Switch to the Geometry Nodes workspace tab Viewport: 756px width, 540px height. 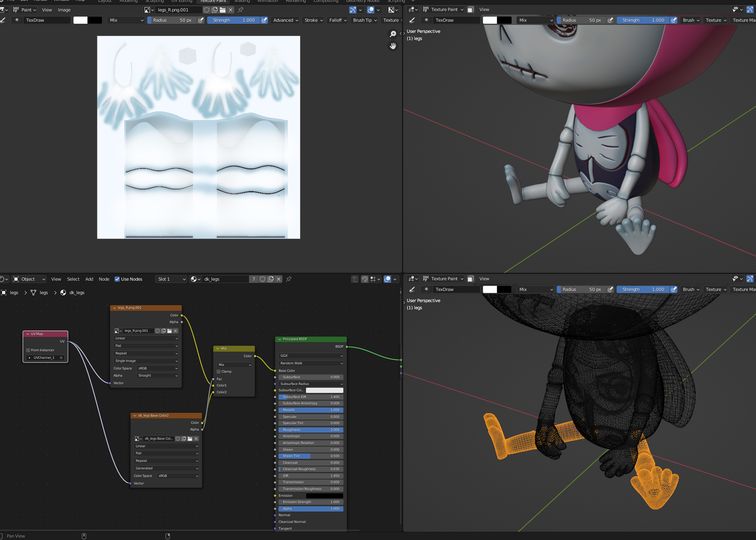(x=363, y=1)
